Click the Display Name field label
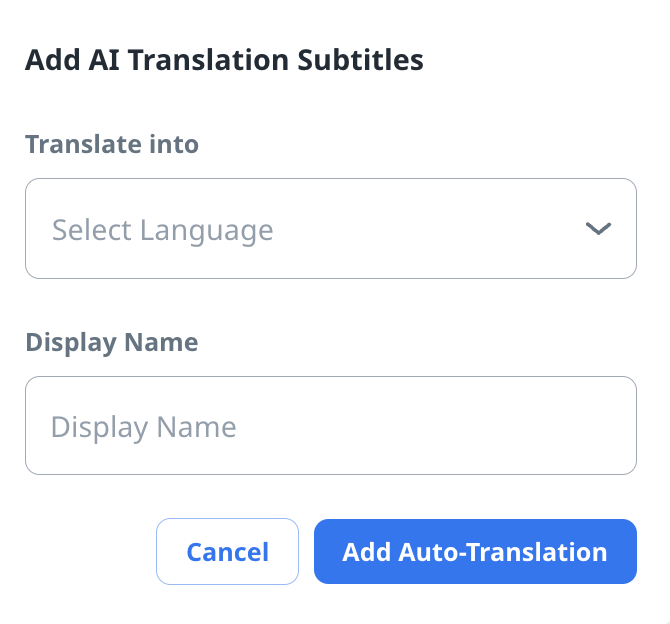Image resolution: width=670 pixels, height=624 pixels. [x=112, y=342]
